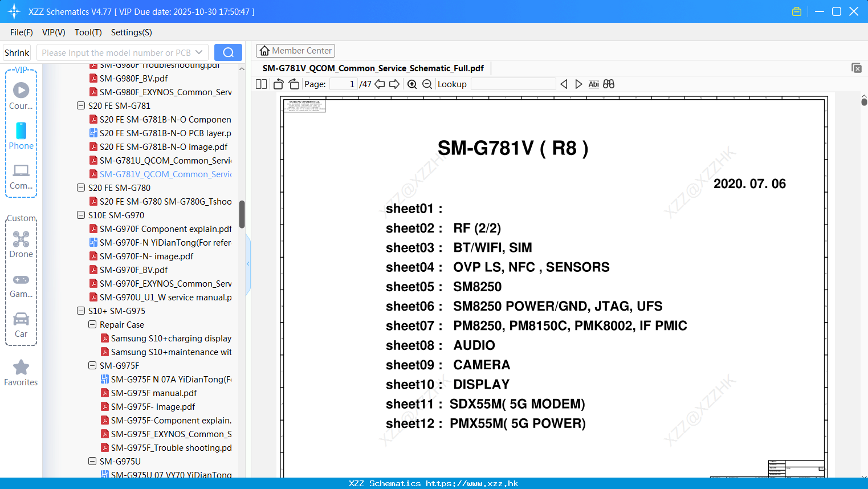Screen dimensions: 868x489
Task: Collapse the SM-G975F folder
Action: tap(92, 365)
